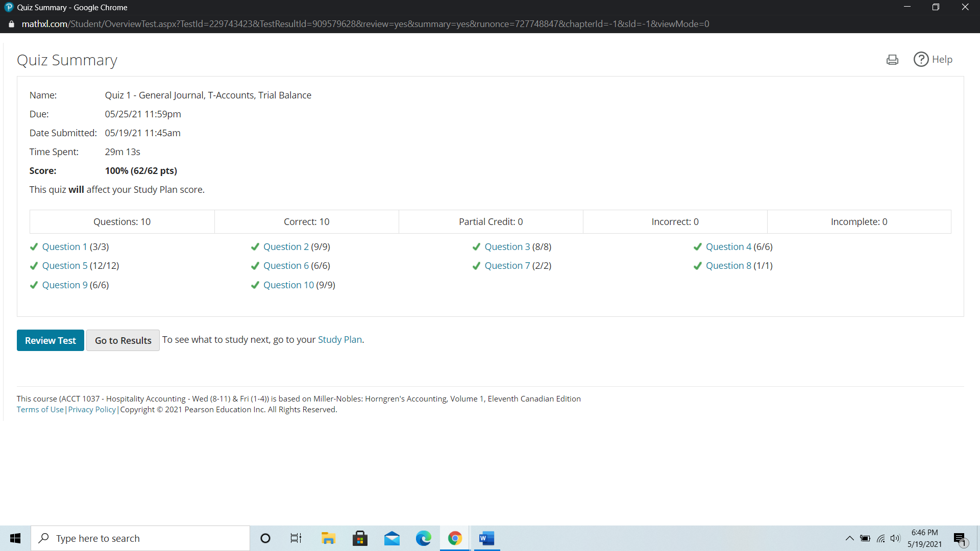Open the volume speaker icon
This screenshot has width=980, height=551.
click(x=895, y=538)
